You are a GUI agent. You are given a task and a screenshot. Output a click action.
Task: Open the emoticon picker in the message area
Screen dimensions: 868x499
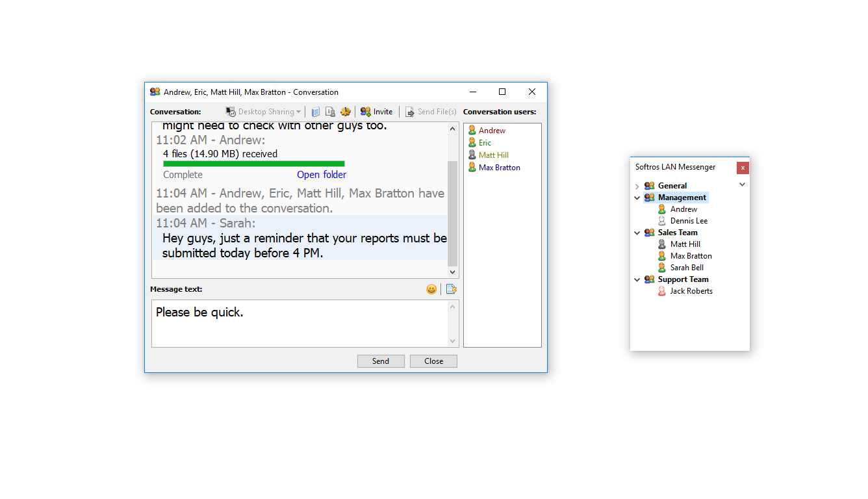(431, 289)
